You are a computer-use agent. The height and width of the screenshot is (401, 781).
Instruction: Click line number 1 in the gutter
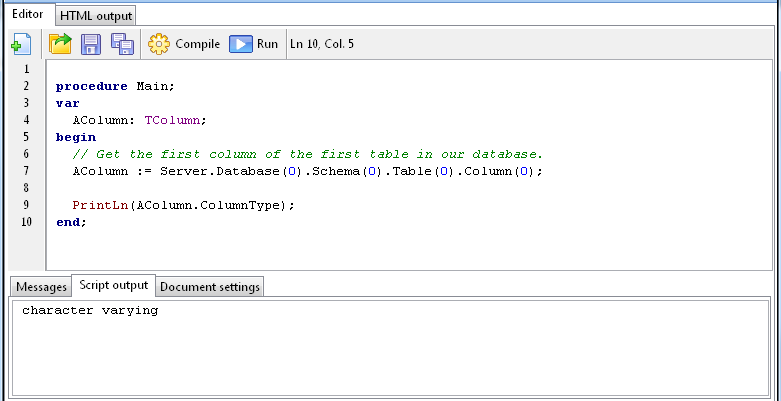tap(26, 69)
